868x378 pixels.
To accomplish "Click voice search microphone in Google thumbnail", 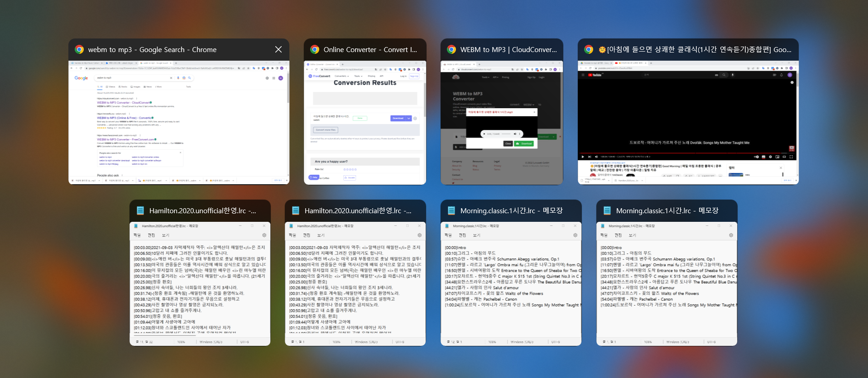I will pos(178,78).
